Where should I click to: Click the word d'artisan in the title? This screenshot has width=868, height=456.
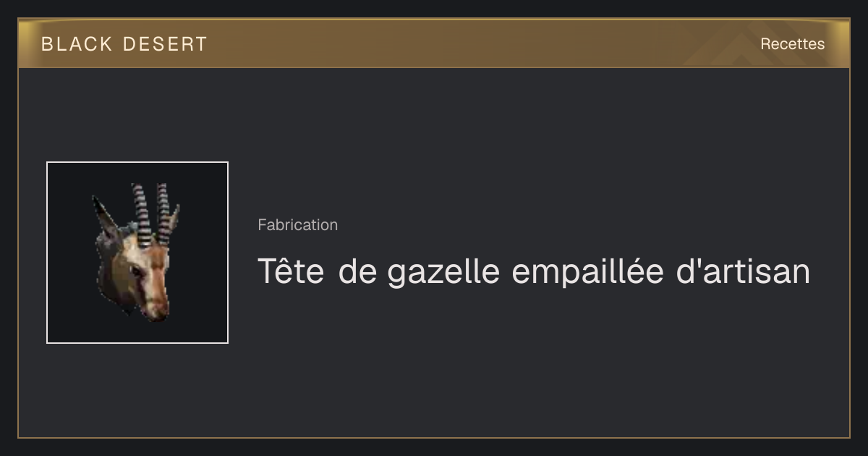coord(742,271)
